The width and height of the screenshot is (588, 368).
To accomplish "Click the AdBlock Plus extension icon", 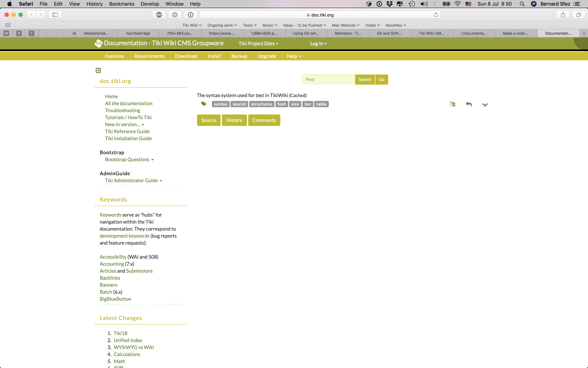I will tap(159, 15).
